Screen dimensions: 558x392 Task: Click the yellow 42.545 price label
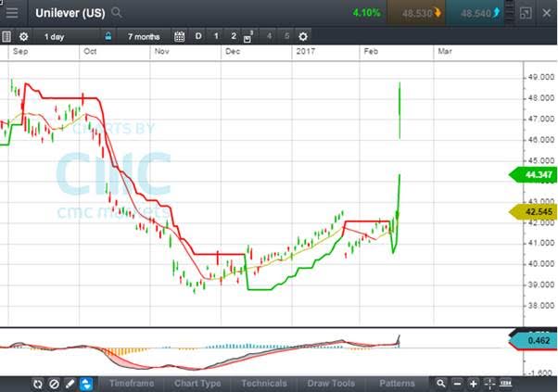[x=533, y=212]
